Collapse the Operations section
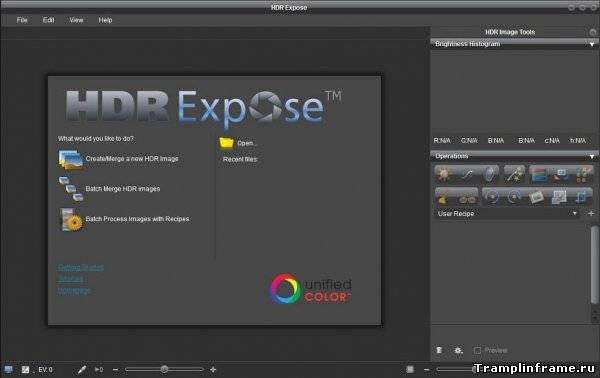This screenshot has height=378, width=600. point(592,156)
